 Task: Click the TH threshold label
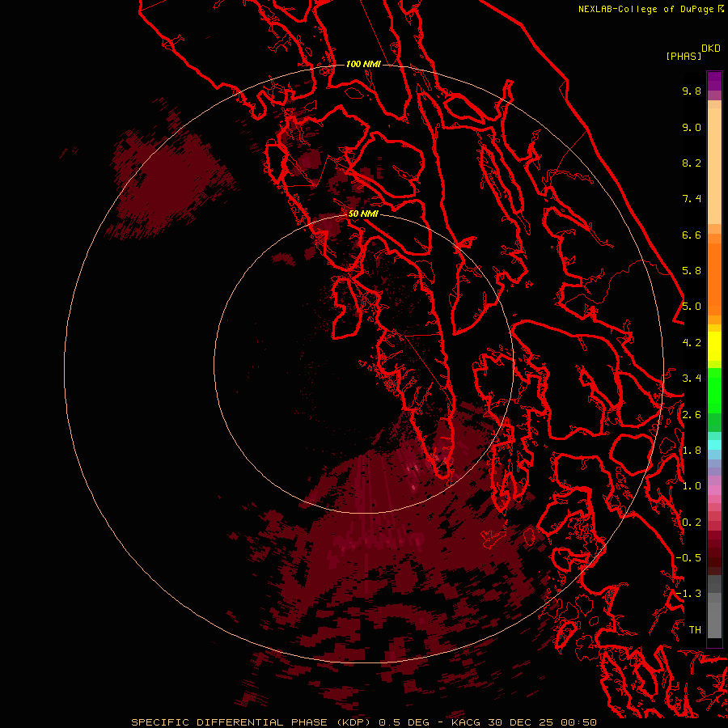[x=695, y=630]
